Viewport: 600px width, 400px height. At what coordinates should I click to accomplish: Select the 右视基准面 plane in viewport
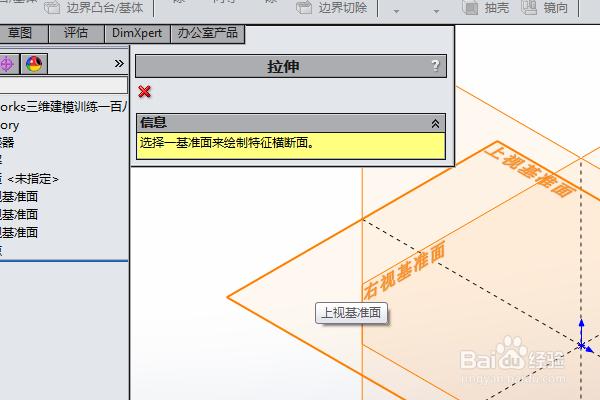tap(404, 270)
